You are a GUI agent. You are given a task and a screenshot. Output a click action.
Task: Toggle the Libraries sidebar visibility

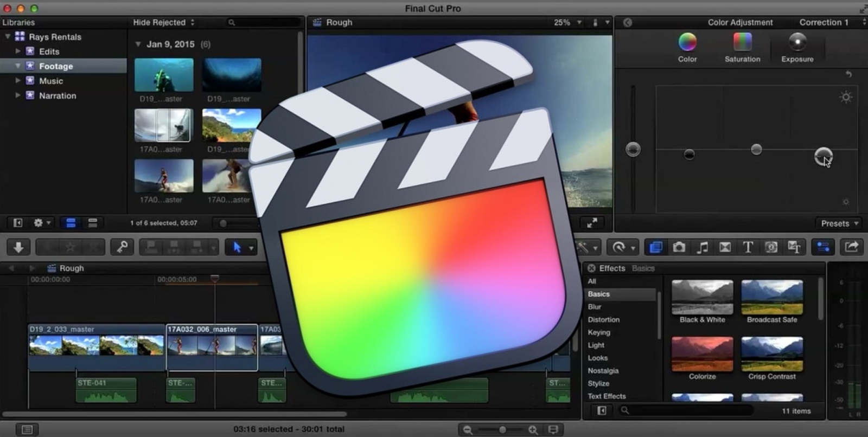pyautogui.click(x=17, y=223)
